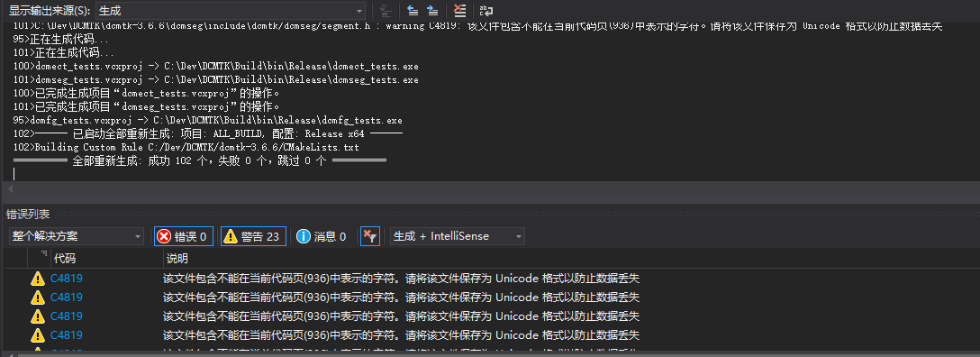Click the 已启动全部重新生成 ALL_BUILD line
This screenshot has width=980, height=357.
click(207, 133)
